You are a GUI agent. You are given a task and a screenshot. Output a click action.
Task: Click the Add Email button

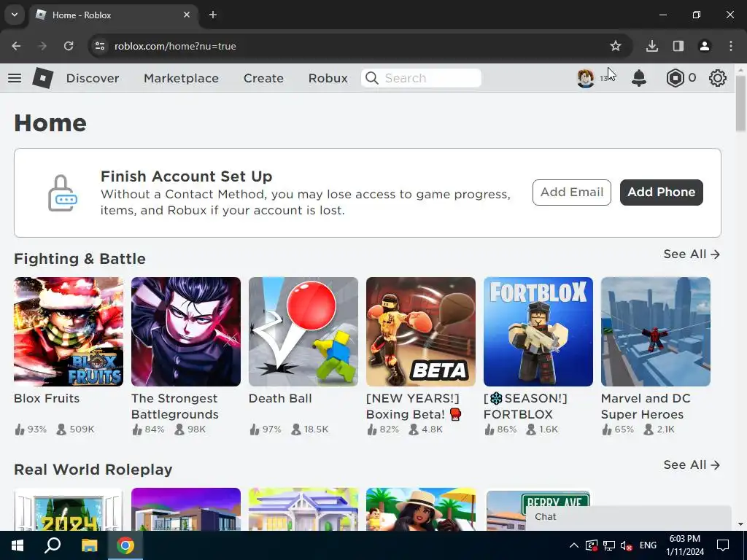572,192
